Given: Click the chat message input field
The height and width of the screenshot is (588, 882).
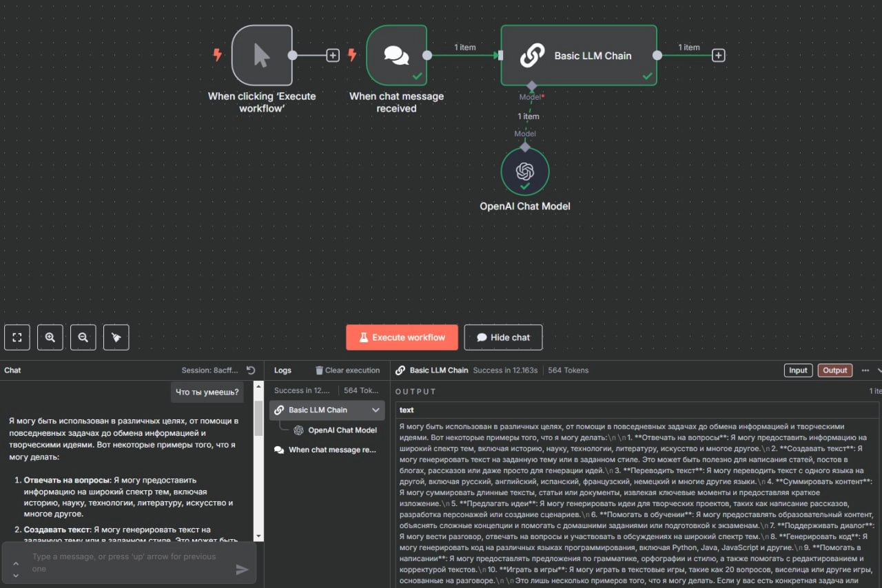Looking at the screenshot, I should (x=127, y=563).
